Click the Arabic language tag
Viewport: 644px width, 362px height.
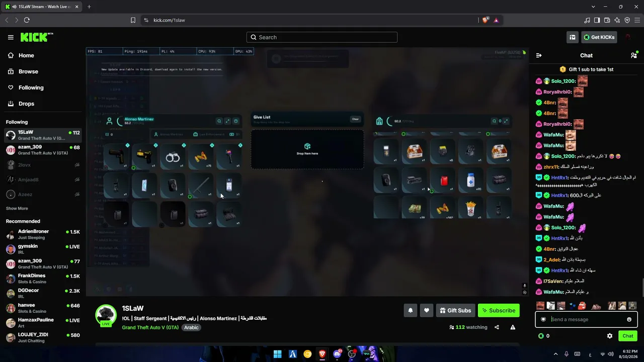point(191,327)
